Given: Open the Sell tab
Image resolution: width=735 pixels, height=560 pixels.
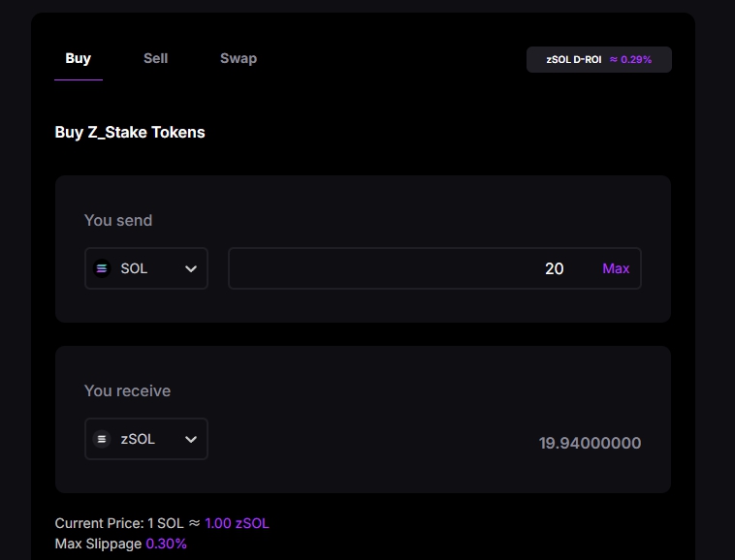Looking at the screenshot, I should point(155,58).
